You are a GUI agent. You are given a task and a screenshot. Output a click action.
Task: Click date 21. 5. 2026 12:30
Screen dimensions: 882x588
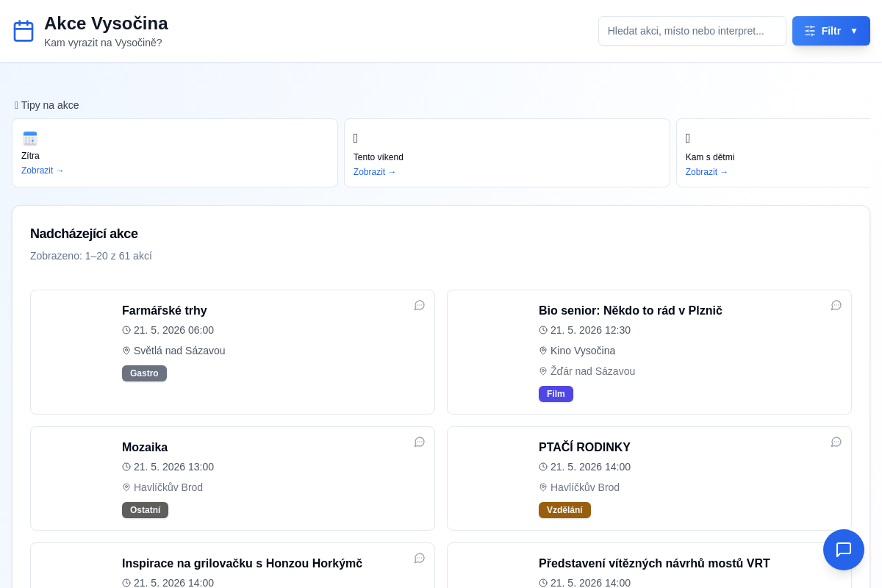point(590,330)
